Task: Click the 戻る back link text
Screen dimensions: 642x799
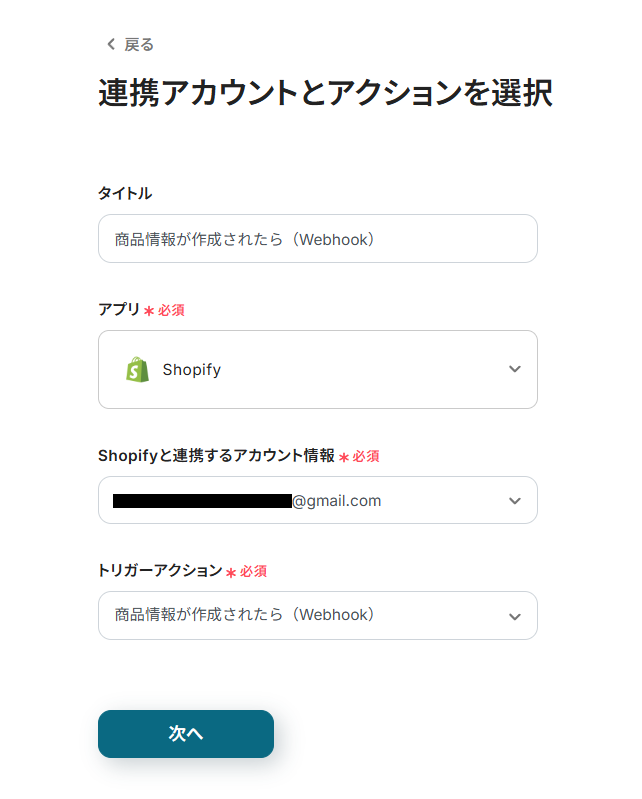Action: pos(139,45)
